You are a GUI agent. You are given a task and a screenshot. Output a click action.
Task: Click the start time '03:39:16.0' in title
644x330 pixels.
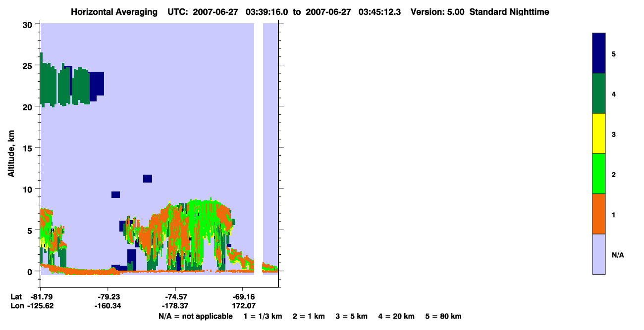point(268,12)
